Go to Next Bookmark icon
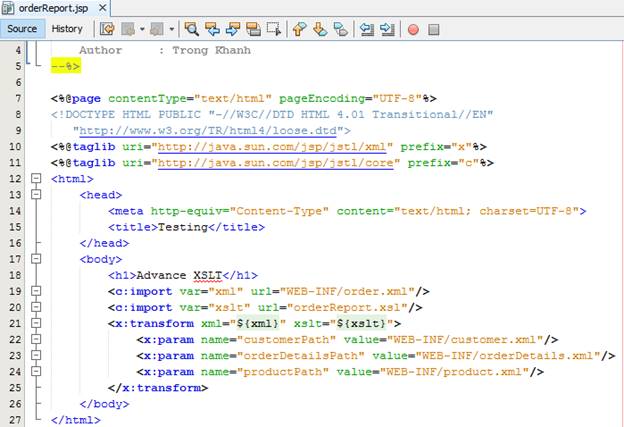The image size is (624, 427). [320, 29]
